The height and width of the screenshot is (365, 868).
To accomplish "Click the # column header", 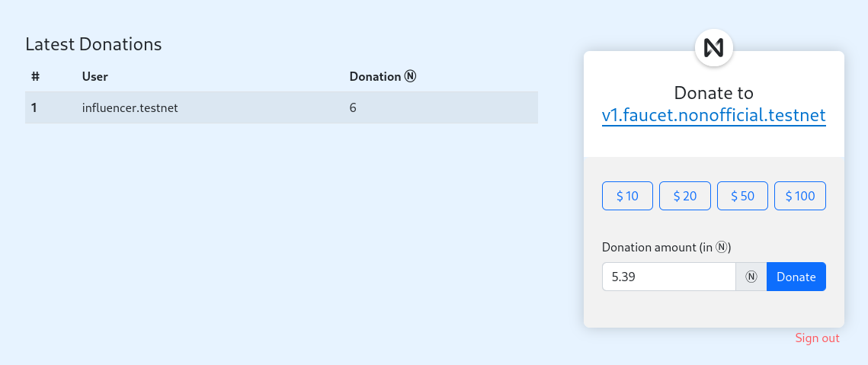I will 35,76.
